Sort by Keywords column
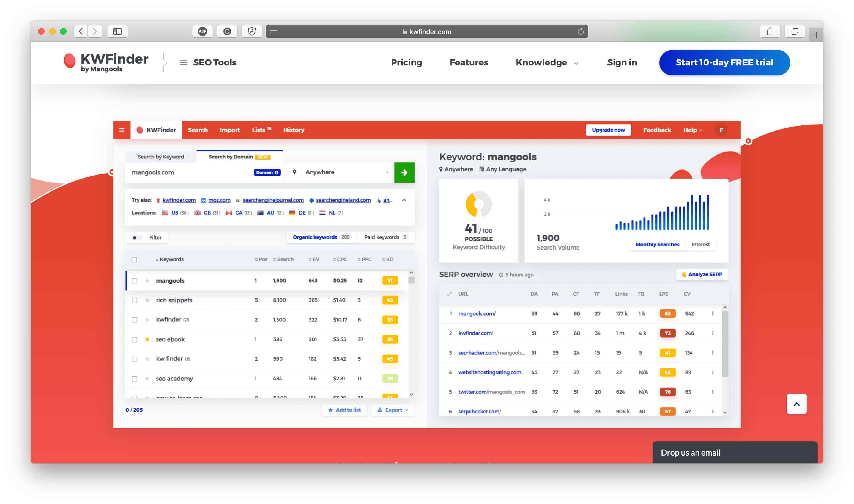The height and width of the screenshot is (504, 854). tap(169, 259)
